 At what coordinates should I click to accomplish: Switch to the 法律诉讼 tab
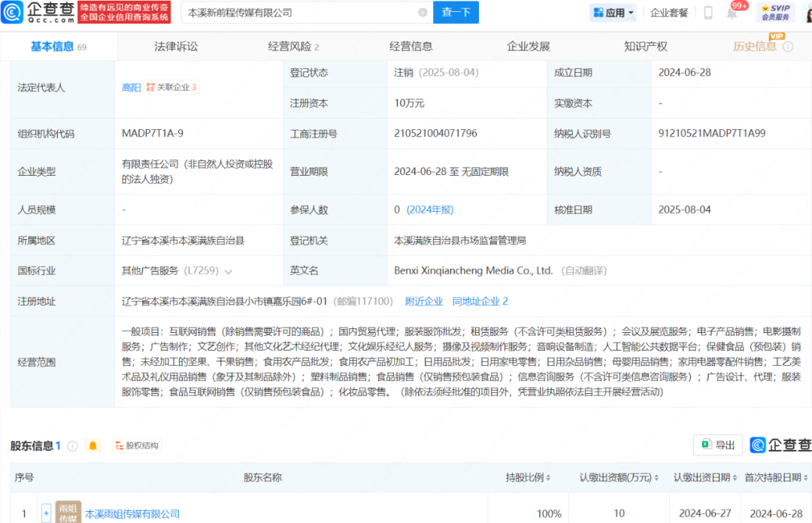[176, 47]
